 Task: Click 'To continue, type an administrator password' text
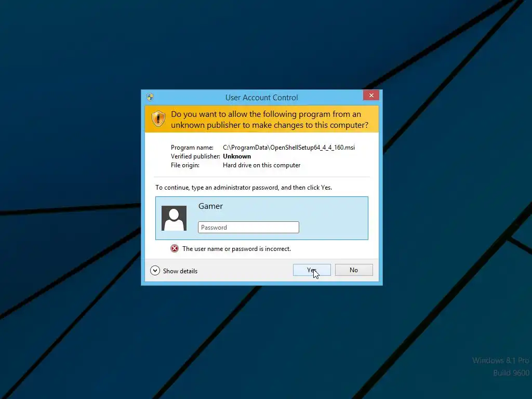click(x=244, y=187)
